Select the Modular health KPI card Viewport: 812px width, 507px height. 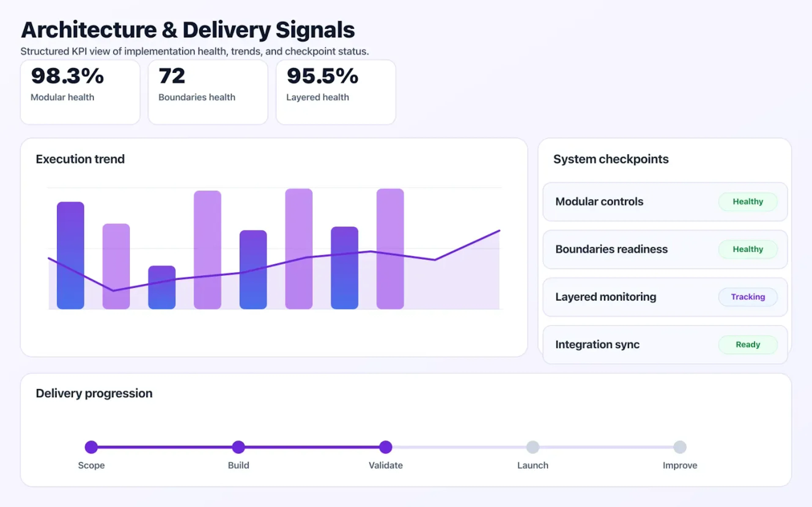(x=80, y=91)
